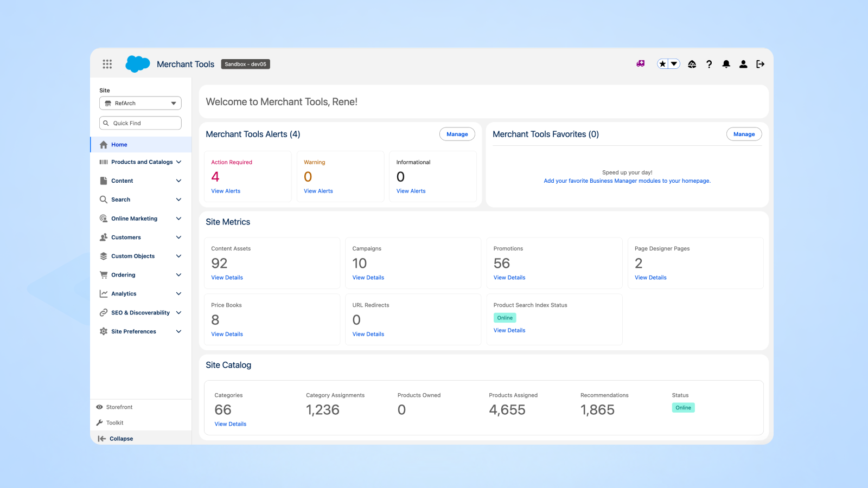
Task: Expand the Products and Catalogs section
Action: [x=142, y=162]
